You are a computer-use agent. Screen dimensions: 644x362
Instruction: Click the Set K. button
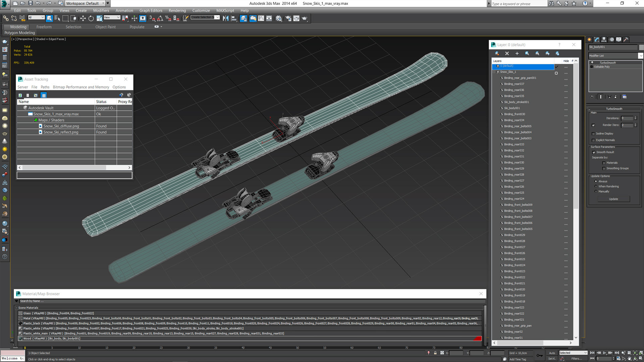[552, 359]
